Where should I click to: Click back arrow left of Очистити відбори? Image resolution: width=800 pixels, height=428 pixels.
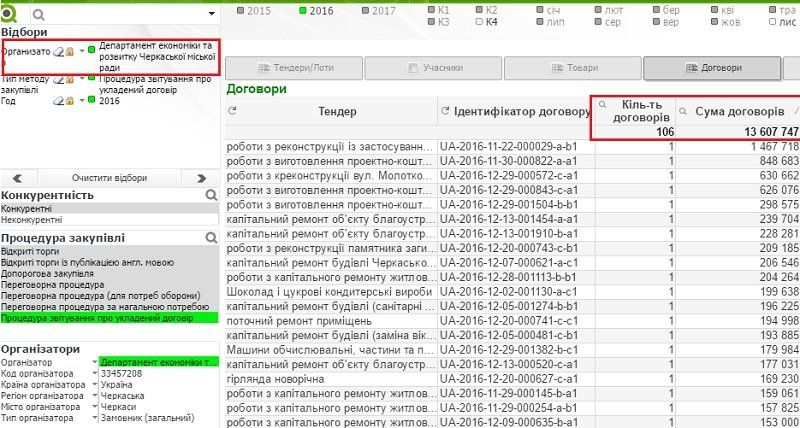[x=7, y=177]
